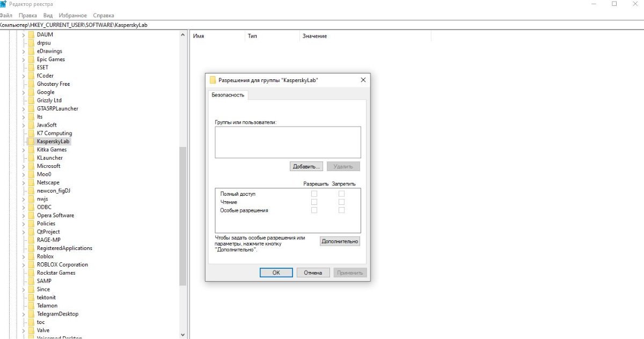Click the RAGE-MP folder icon
The height and width of the screenshot is (339, 644).
pyautogui.click(x=31, y=240)
